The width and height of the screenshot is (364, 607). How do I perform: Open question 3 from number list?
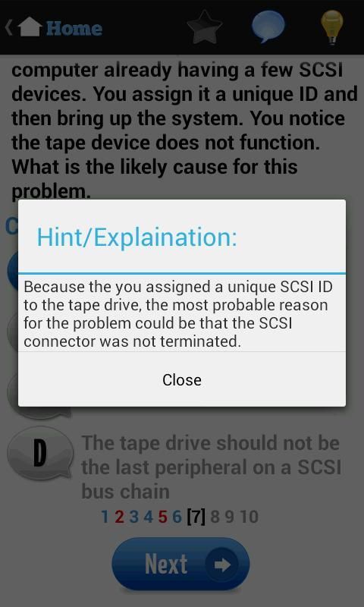(133, 517)
